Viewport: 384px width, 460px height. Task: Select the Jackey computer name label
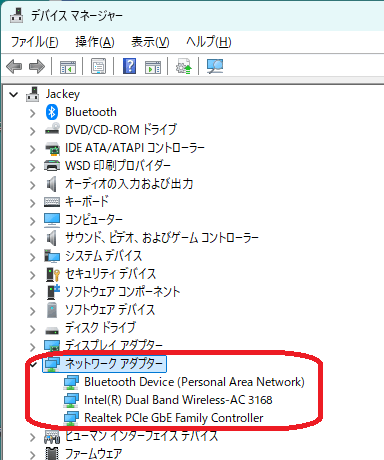click(63, 94)
